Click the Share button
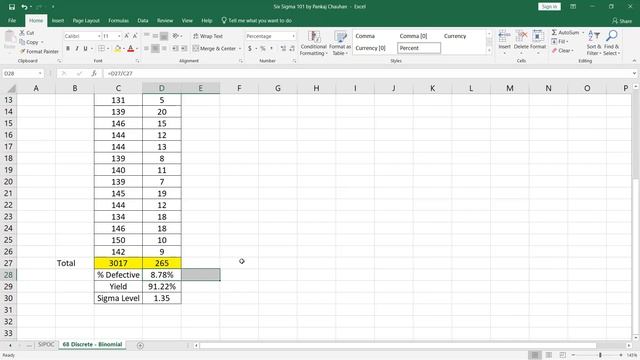The height and width of the screenshot is (360, 640). coord(622,20)
